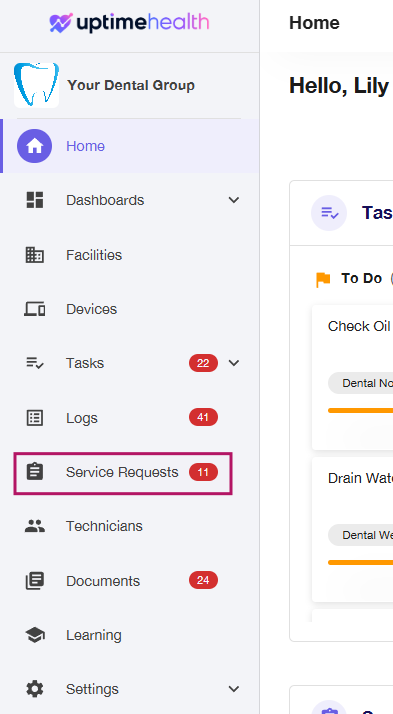The image size is (393, 714).
Task: Click the Hello, Lily greeting
Action: point(339,86)
